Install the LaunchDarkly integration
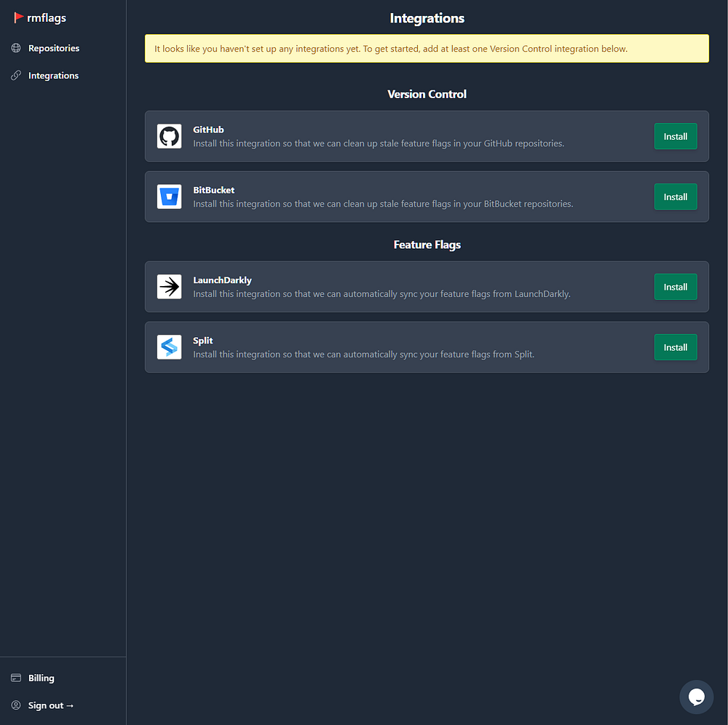The image size is (728, 725). pyautogui.click(x=676, y=287)
